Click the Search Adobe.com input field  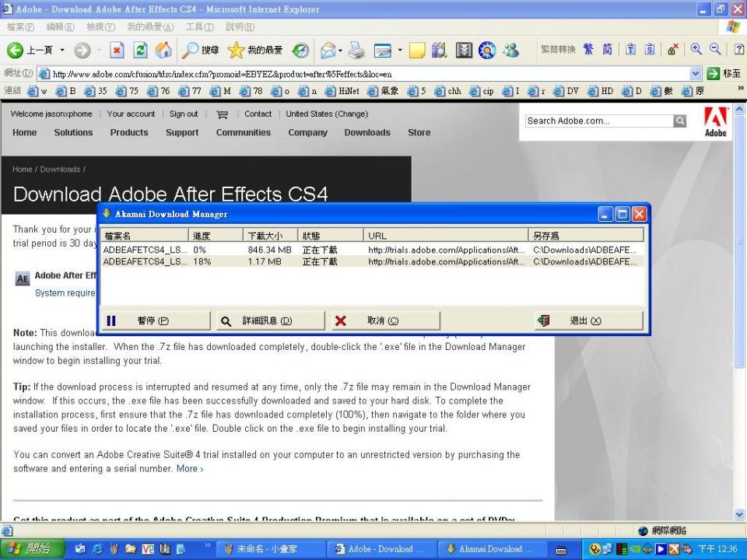598,121
